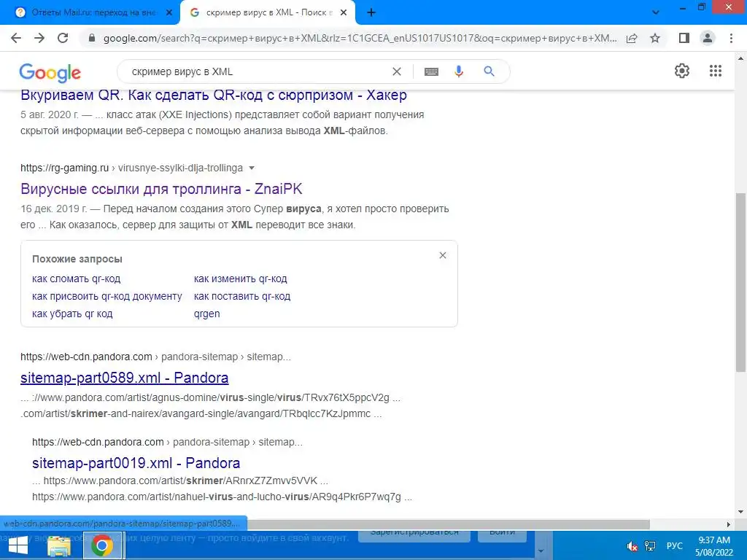Activate Chrome in the taskbar
Image resolution: width=747 pixels, height=560 pixels.
(x=102, y=545)
